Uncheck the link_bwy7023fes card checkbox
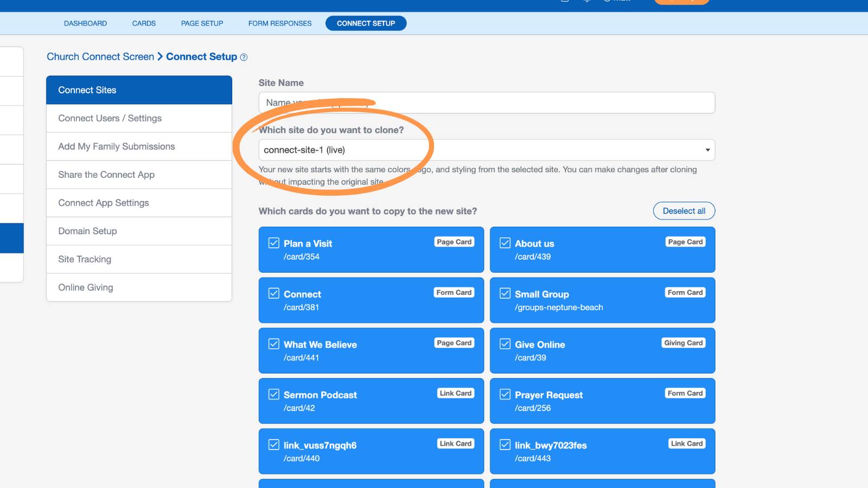The image size is (868, 488). click(x=505, y=445)
